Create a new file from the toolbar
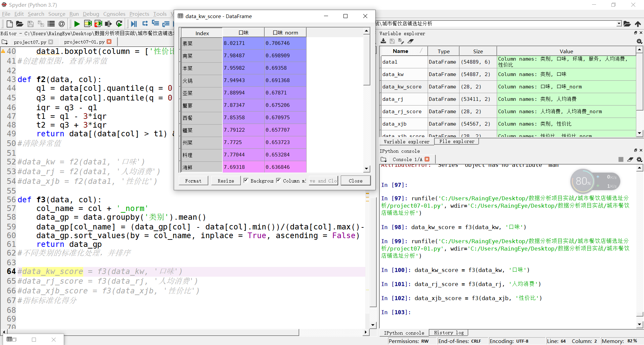This screenshot has height=345, width=644. point(9,24)
